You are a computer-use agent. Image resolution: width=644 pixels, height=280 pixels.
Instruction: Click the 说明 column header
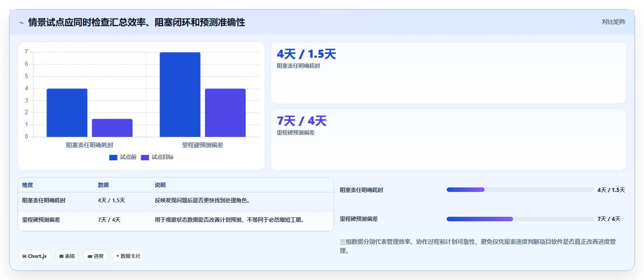tap(160, 185)
